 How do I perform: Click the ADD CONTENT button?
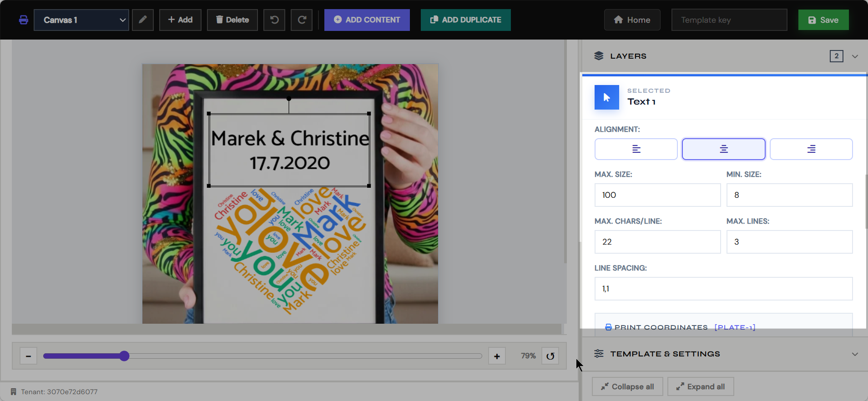point(367,20)
